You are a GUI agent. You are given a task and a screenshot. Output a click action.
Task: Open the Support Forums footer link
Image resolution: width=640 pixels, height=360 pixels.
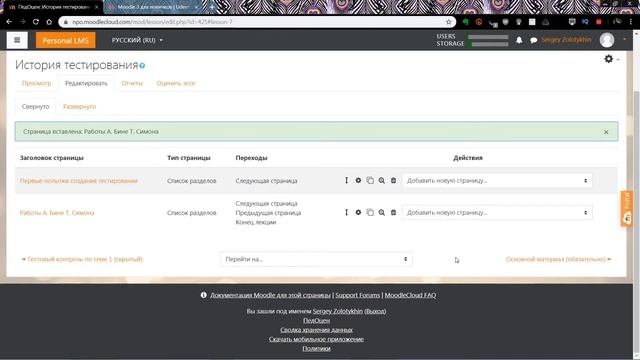(x=358, y=295)
